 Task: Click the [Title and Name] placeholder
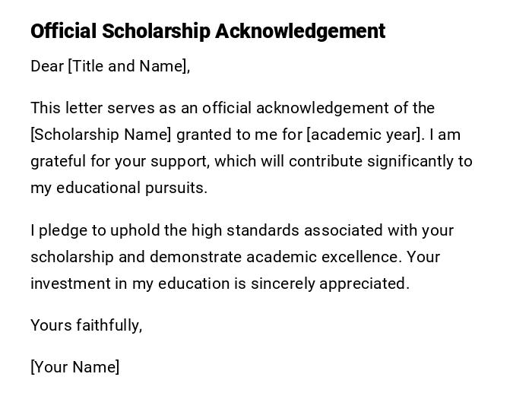[x=127, y=66]
